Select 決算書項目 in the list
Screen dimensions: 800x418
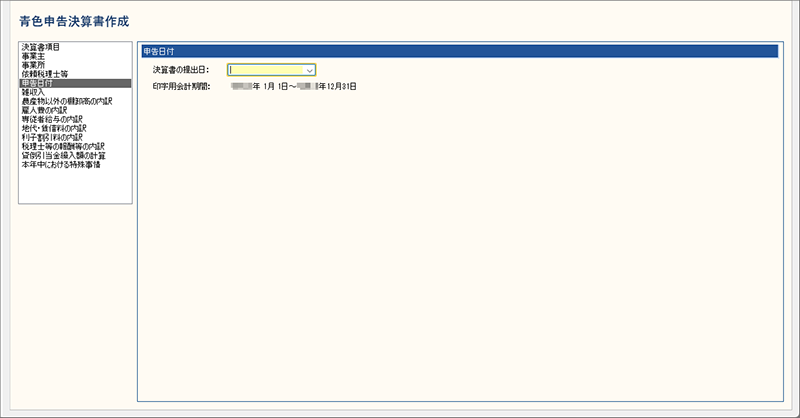tap(40, 47)
